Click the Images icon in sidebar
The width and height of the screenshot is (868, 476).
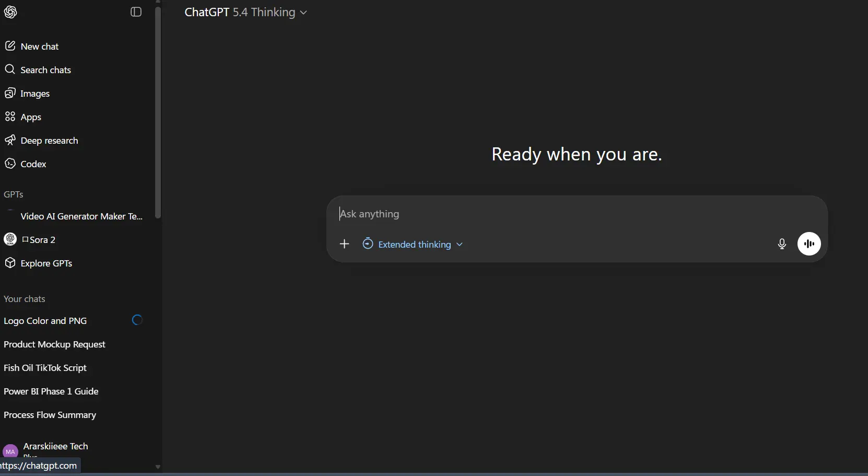[x=10, y=93]
